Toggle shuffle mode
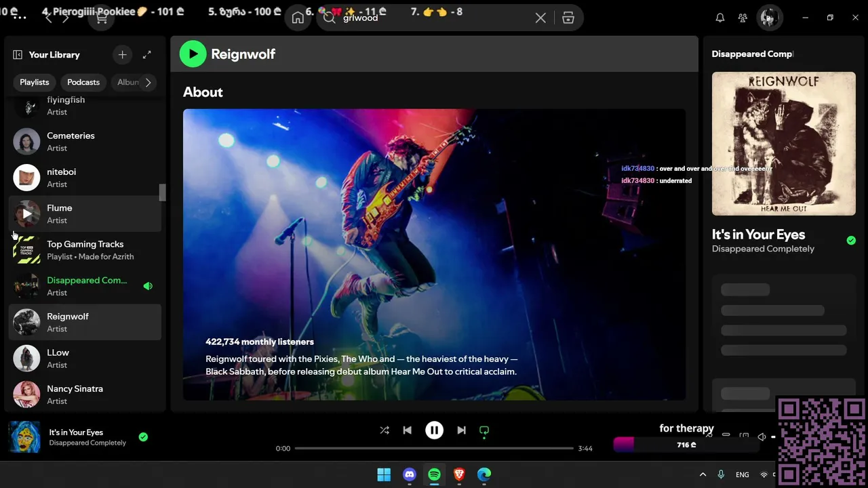Viewport: 868px width, 488px height. [384, 430]
